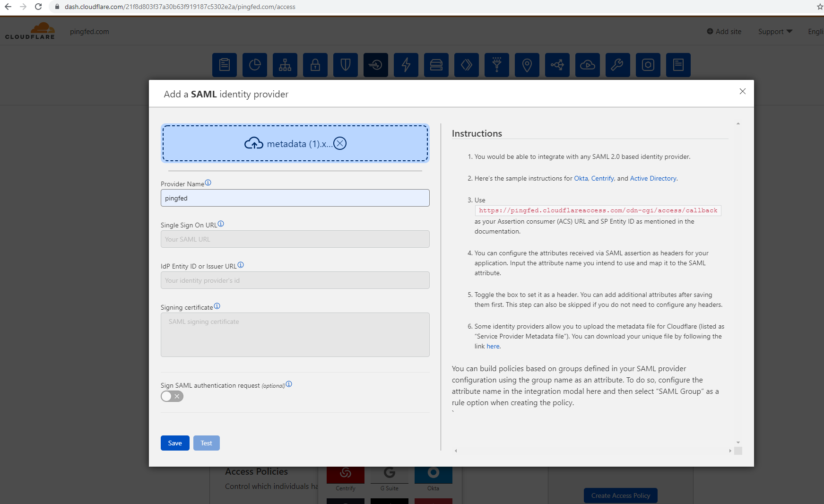The image size is (824, 504).
Task: Open the Caching drive icon
Action: tap(436, 65)
